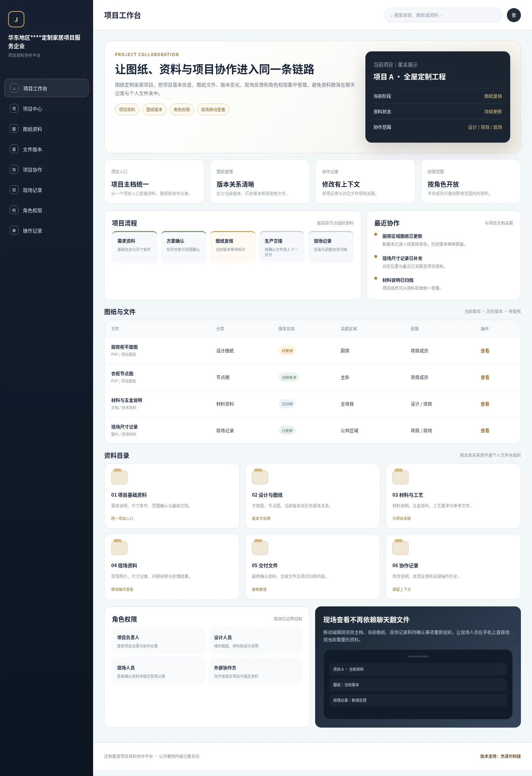The width and height of the screenshot is (532, 776).
Task: Click the 图纸资料 sidebar icon
Action: 14,129
